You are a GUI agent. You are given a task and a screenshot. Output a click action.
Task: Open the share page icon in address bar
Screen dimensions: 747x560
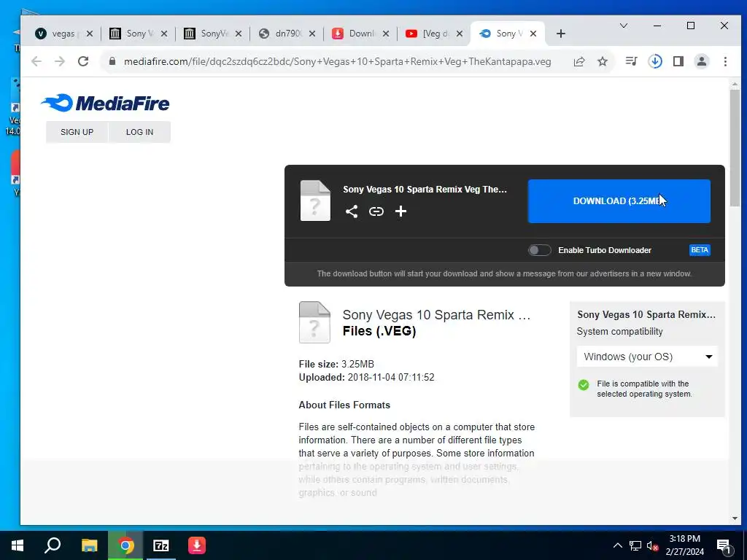tap(578, 61)
